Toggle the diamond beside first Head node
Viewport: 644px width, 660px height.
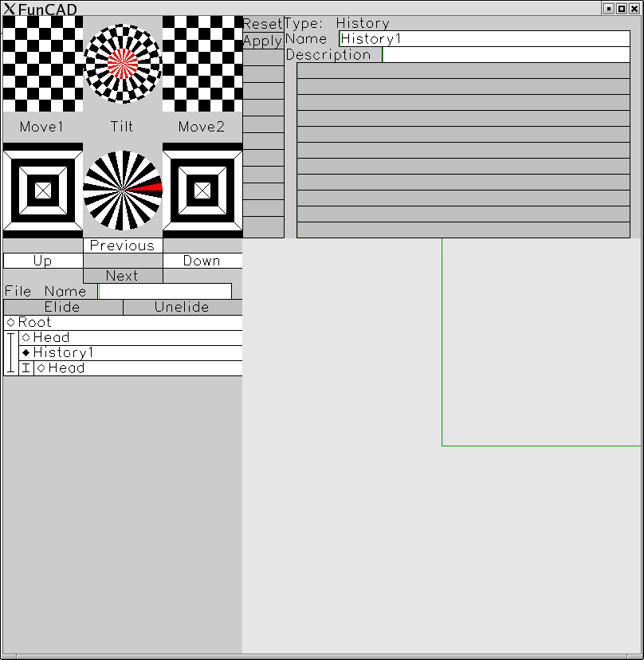26,338
